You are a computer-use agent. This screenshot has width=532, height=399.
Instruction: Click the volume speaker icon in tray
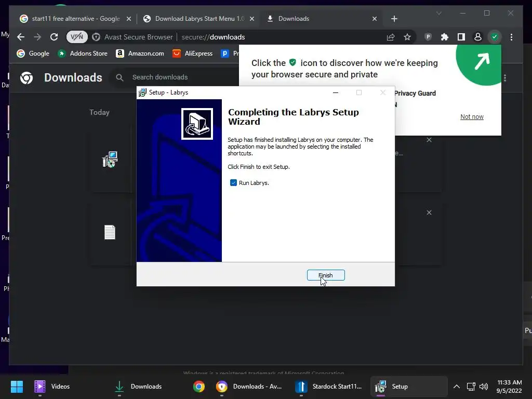pyautogui.click(x=484, y=387)
